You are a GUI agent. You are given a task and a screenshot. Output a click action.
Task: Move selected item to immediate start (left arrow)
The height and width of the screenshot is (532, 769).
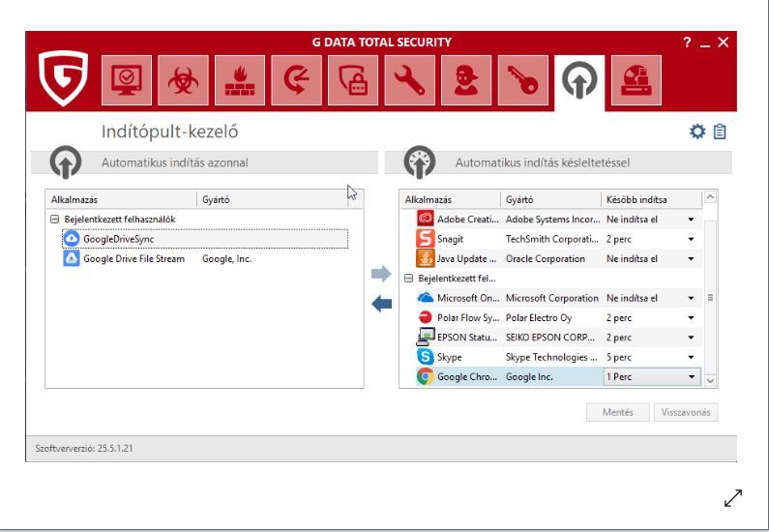tap(381, 304)
